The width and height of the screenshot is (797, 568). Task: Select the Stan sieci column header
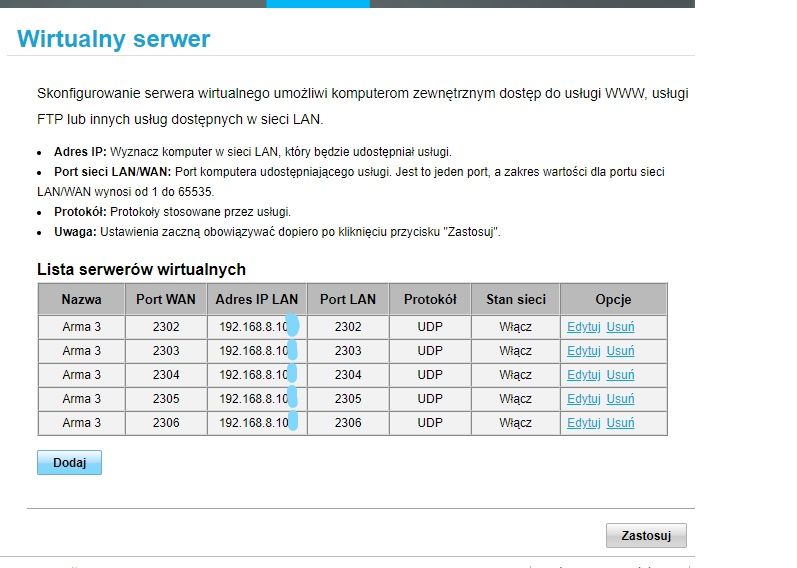coord(515,299)
